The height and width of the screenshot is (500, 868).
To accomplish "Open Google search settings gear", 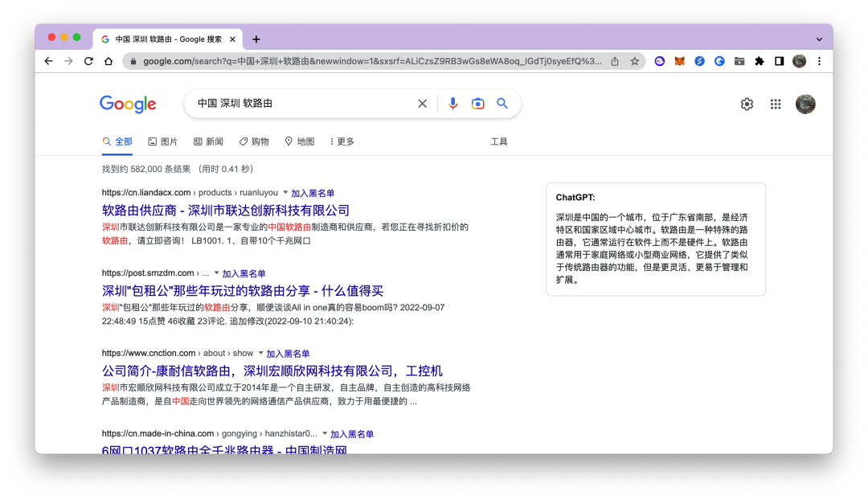I will point(747,104).
